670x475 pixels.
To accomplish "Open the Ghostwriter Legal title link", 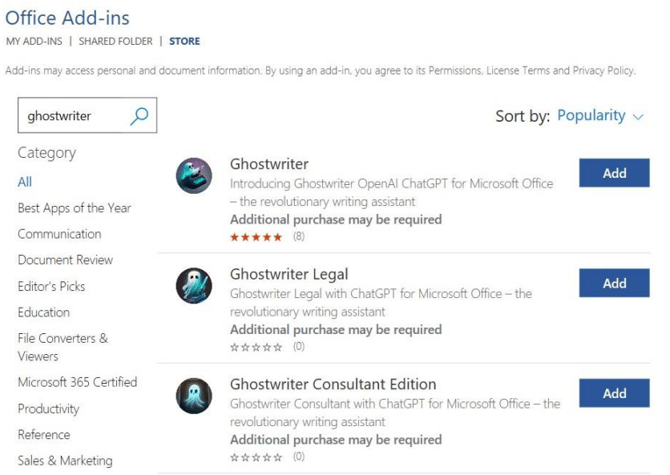I will click(x=289, y=274).
